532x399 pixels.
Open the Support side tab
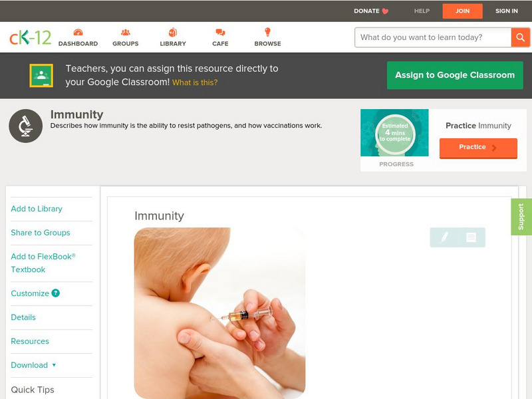[x=521, y=217]
